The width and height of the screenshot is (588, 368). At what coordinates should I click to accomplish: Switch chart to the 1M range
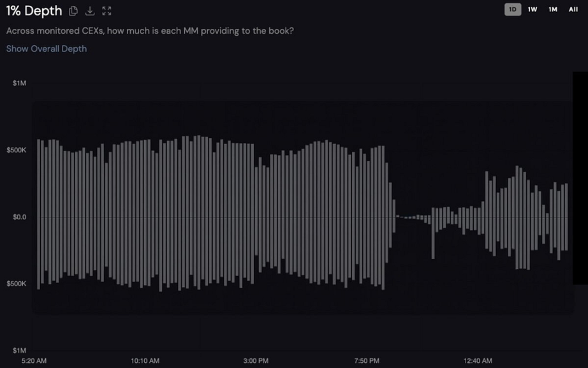(553, 10)
